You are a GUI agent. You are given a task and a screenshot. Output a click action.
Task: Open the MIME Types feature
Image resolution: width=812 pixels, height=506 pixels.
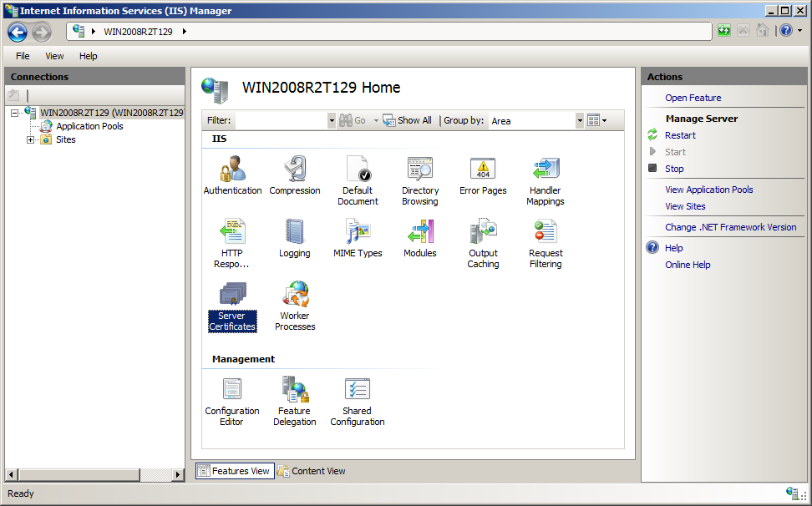[x=358, y=235]
